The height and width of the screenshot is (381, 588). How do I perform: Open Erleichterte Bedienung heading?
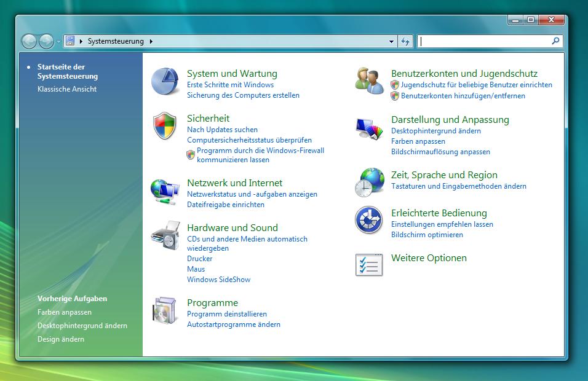coord(439,213)
